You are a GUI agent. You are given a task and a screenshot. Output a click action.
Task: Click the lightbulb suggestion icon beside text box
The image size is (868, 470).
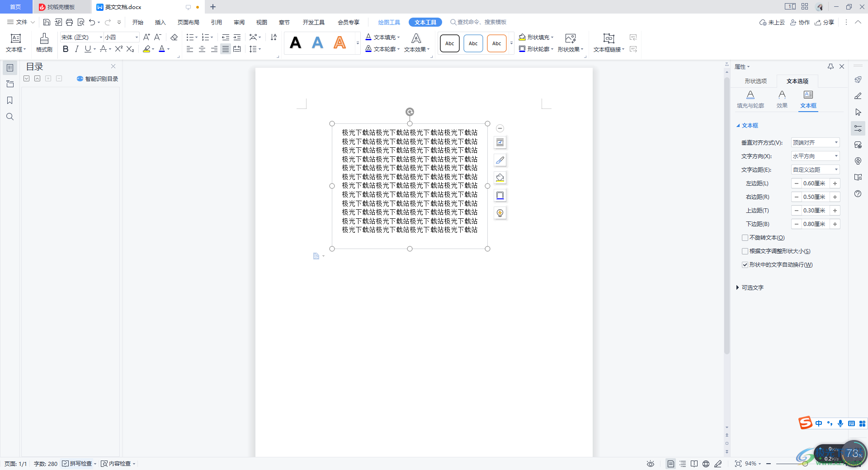tap(500, 213)
